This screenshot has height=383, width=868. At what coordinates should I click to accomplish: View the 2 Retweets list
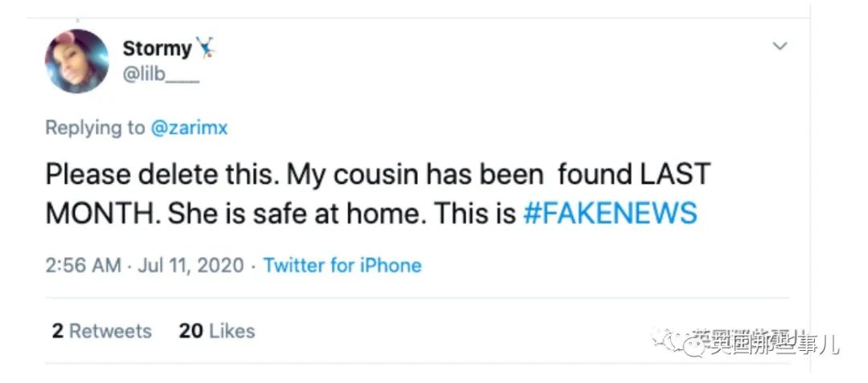tap(102, 331)
